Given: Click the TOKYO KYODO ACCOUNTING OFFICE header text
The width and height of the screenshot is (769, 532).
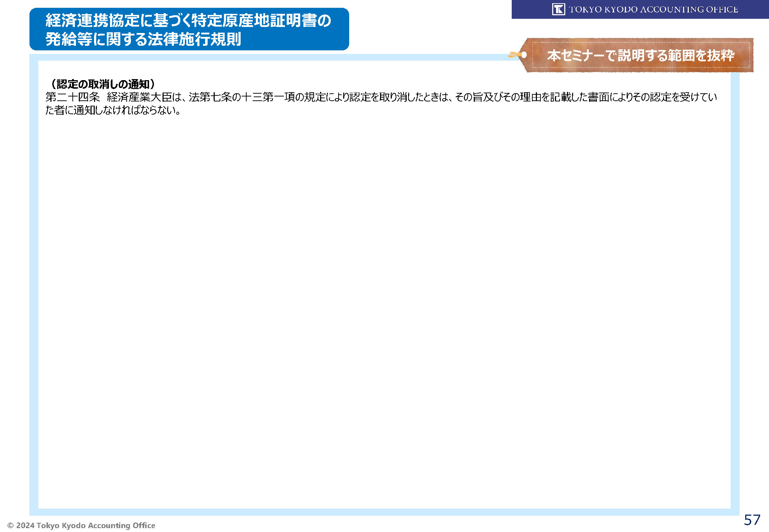Looking at the screenshot, I should [x=653, y=9].
